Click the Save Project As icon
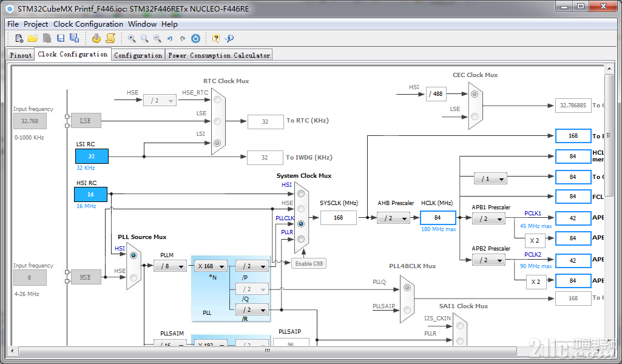622x364 pixels. [74, 38]
